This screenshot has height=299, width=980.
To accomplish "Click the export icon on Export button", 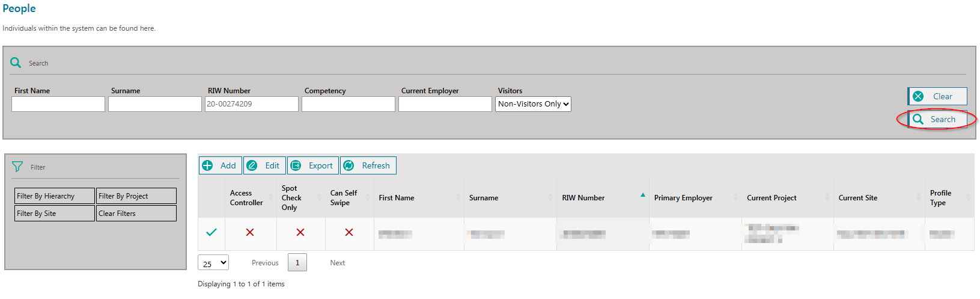I will [x=296, y=165].
